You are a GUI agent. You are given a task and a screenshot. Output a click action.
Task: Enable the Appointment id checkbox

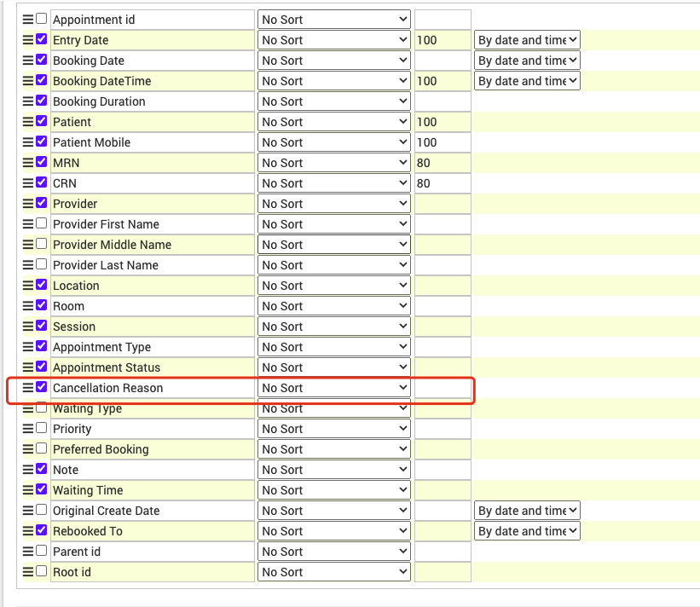pyautogui.click(x=41, y=18)
